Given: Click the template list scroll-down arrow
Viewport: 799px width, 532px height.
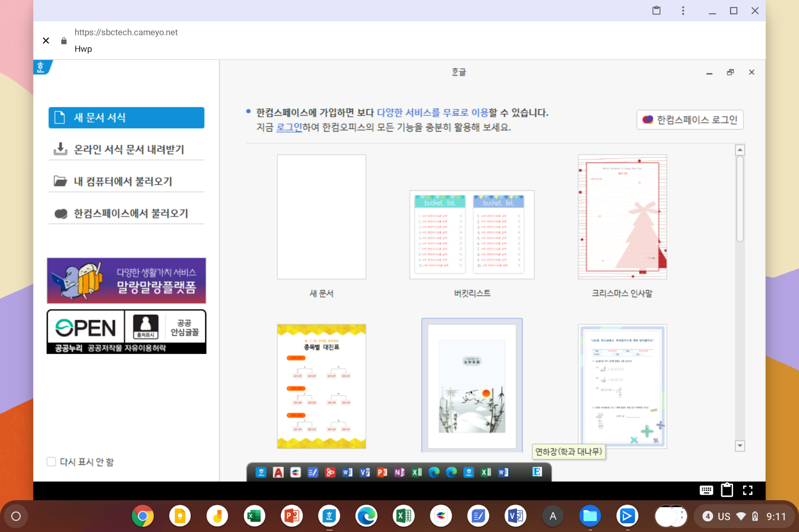Looking at the screenshot, I should 740,446.
